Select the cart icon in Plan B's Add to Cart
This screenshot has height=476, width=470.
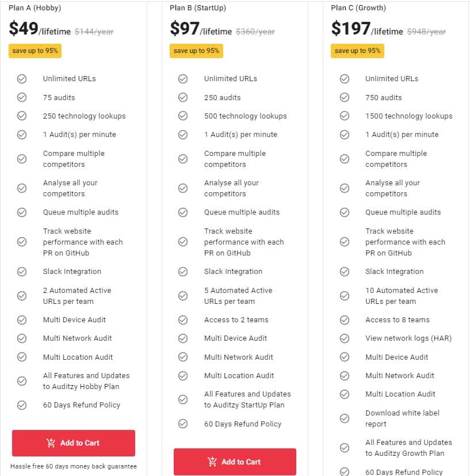[x=211, y=462]
